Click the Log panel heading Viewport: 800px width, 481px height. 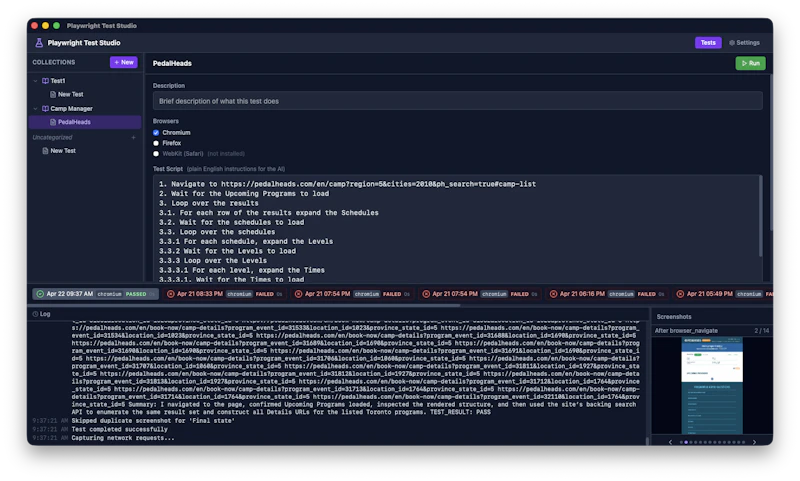click(x=45, y=314)
